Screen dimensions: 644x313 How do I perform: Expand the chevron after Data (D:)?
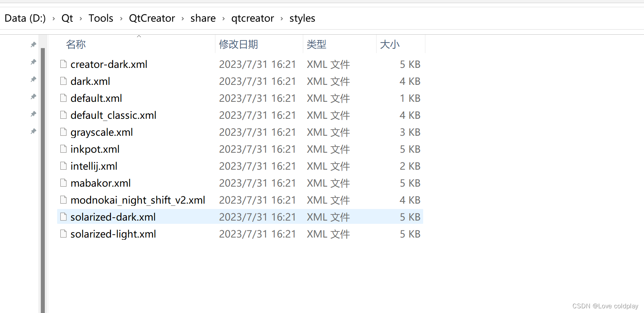(53, 18)
